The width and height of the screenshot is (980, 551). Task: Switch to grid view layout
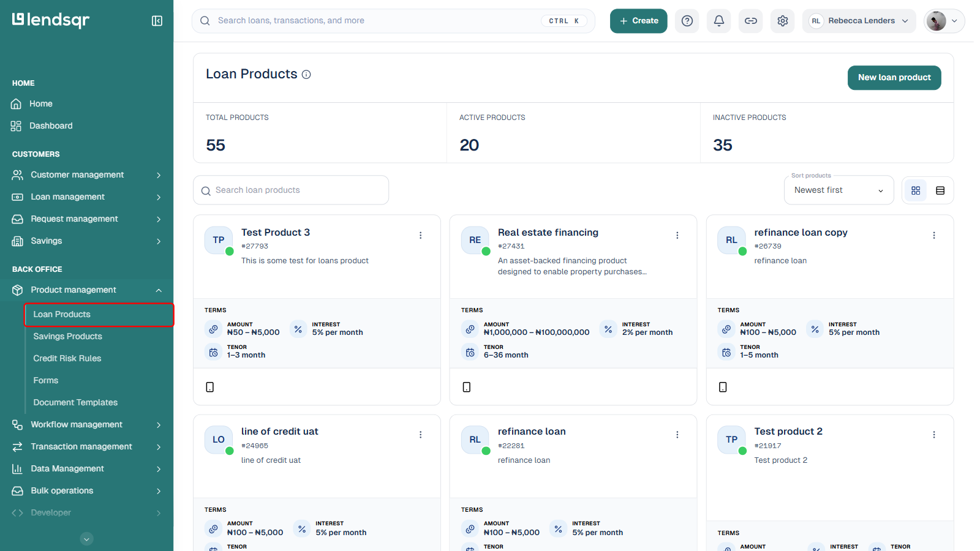(916, 190)
